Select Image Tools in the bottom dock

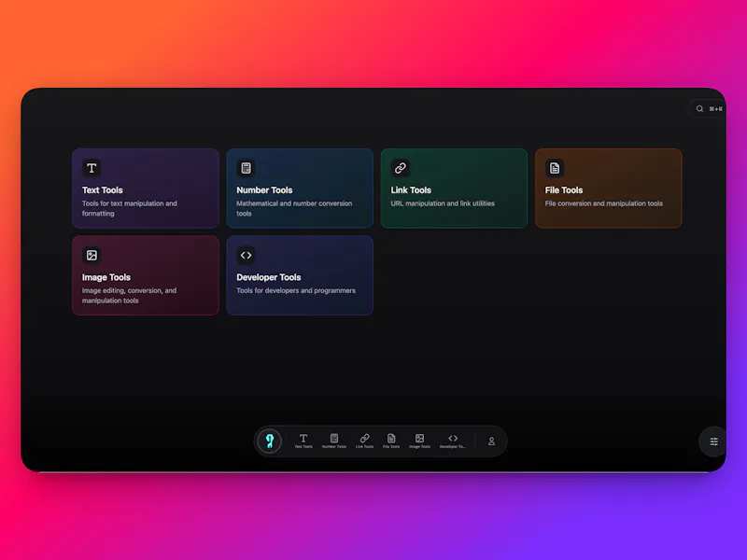419,441
